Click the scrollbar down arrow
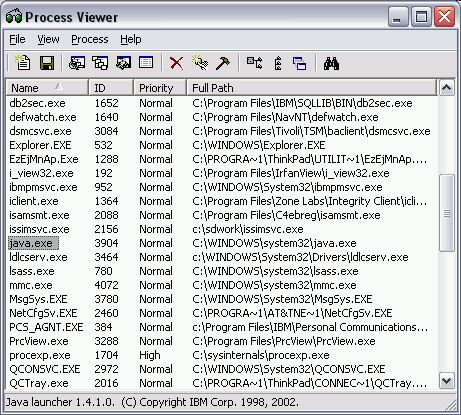The image size is (461, 415). pos(446,380)
